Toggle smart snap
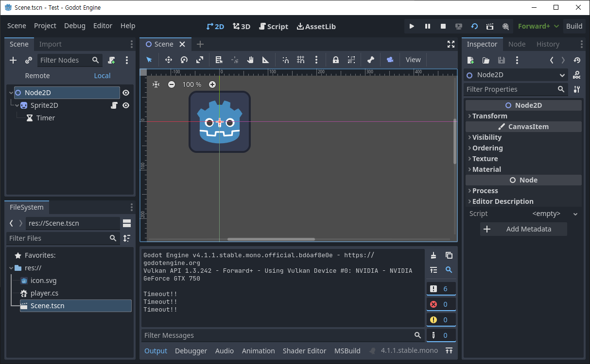 click(x=285, y=60)
